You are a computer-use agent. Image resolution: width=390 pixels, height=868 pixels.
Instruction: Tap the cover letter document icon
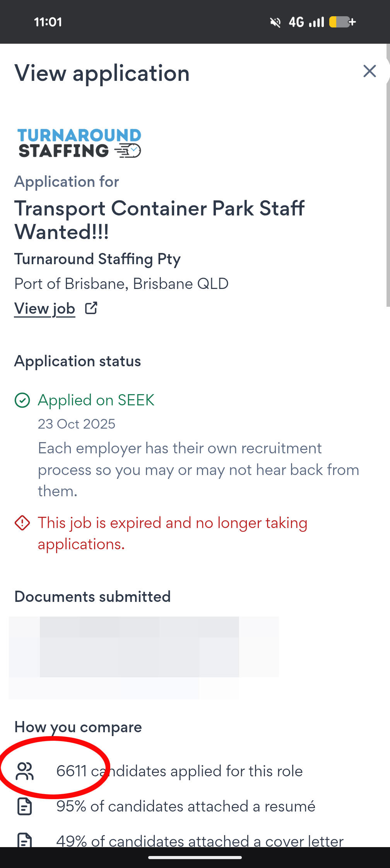25,840
